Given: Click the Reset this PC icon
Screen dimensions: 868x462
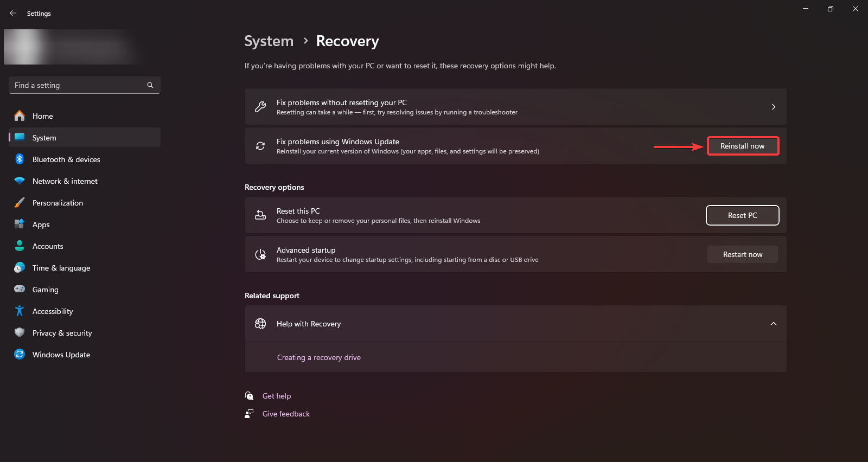Looking at the screenshot, I should [260, 215].
